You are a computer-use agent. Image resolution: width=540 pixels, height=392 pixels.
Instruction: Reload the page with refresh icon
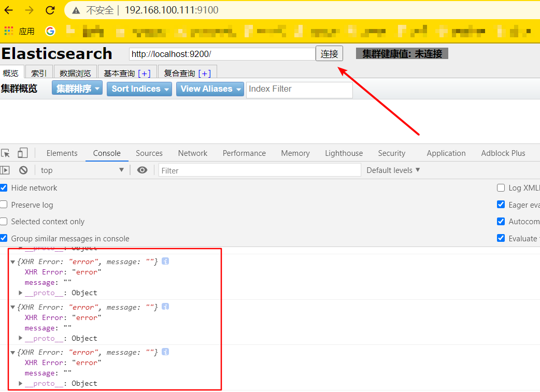(50, 10)
